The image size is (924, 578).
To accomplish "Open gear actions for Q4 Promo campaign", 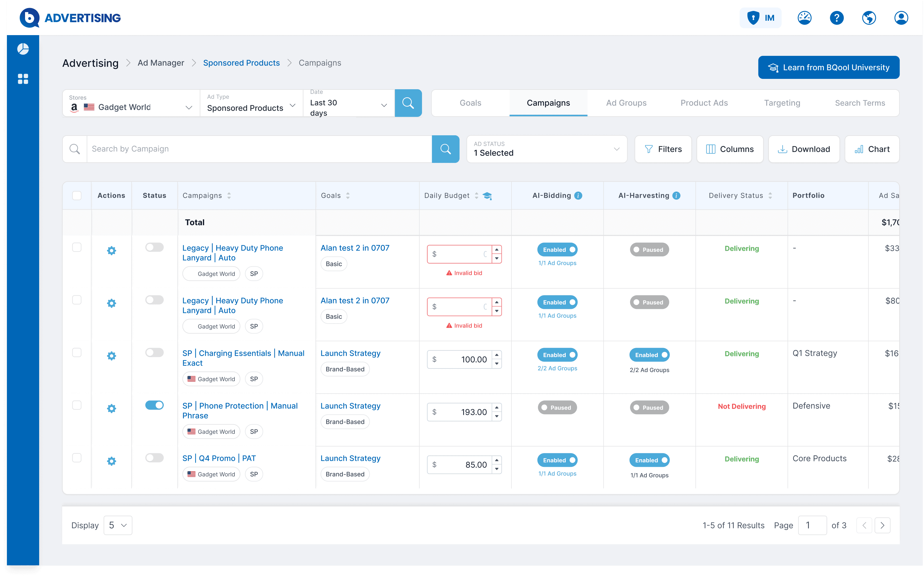I will click(111, 461).
